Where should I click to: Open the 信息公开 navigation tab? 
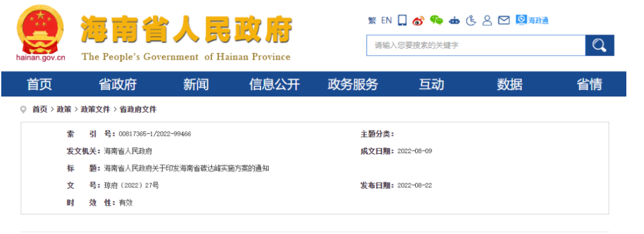point(274,84)
